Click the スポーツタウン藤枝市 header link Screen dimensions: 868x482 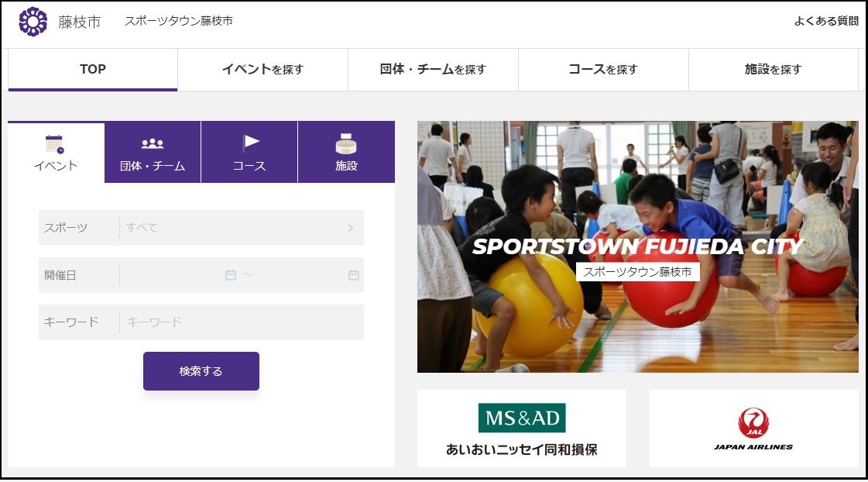178,21
